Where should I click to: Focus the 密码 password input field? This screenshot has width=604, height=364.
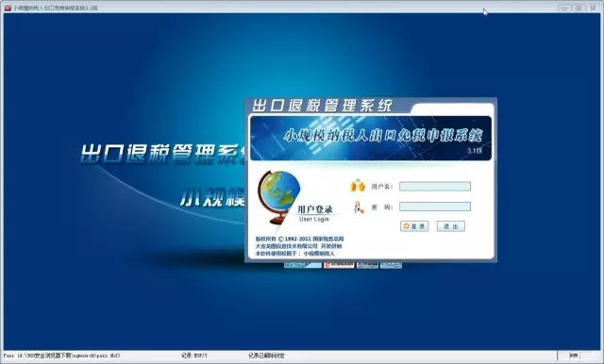435,207
